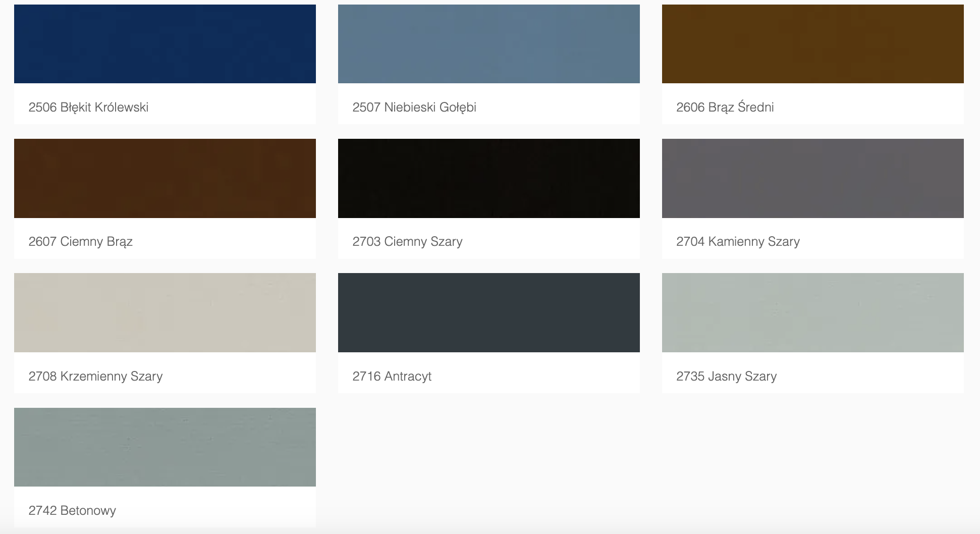
Task: Click the 2742 Betonowy label text
Action: tap(72, 510)
